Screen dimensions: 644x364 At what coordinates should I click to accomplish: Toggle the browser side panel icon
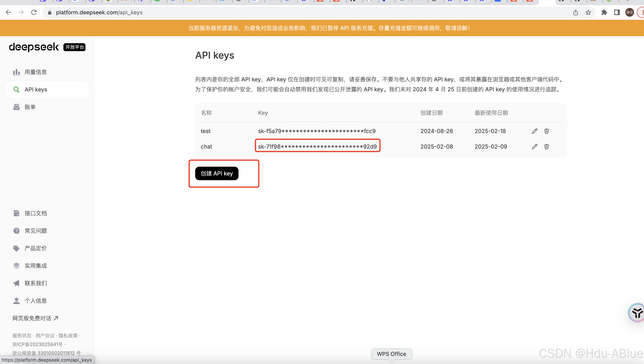point(617,13)
